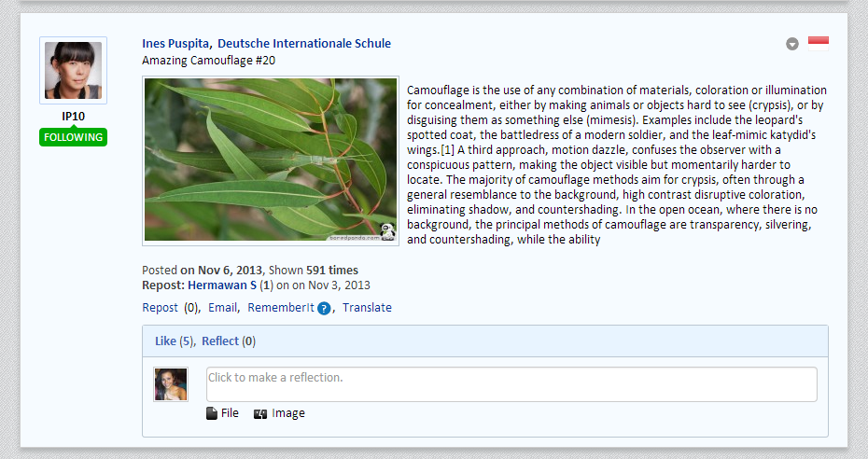Open Hermawan S's profile link
The image size is (868, 459).
[x=222, y=285]
